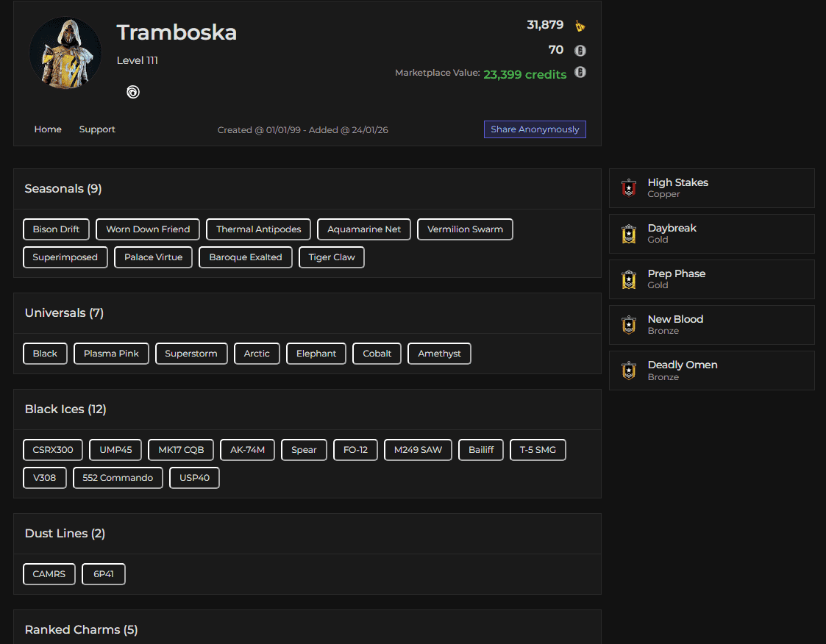826x644 pixels.
Task: Select the High Stakes Copper charm icon
Action: click(x=629, y=188)
